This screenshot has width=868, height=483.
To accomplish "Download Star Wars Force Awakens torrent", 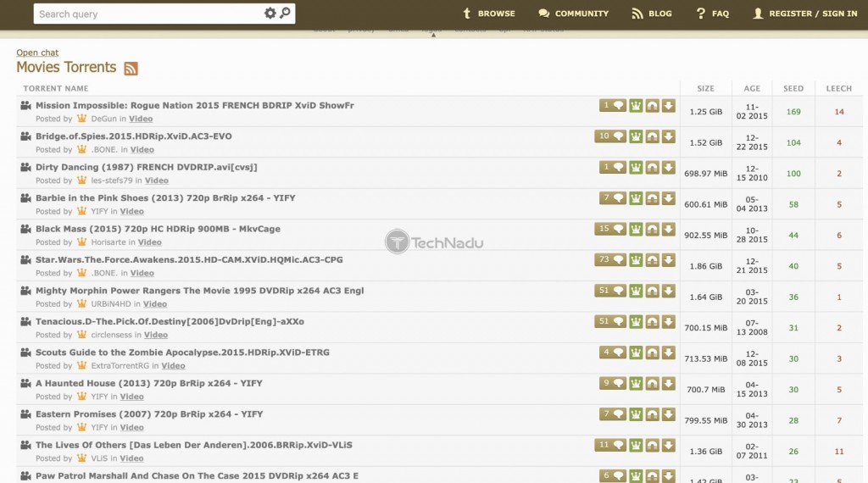I will [669, 260].
